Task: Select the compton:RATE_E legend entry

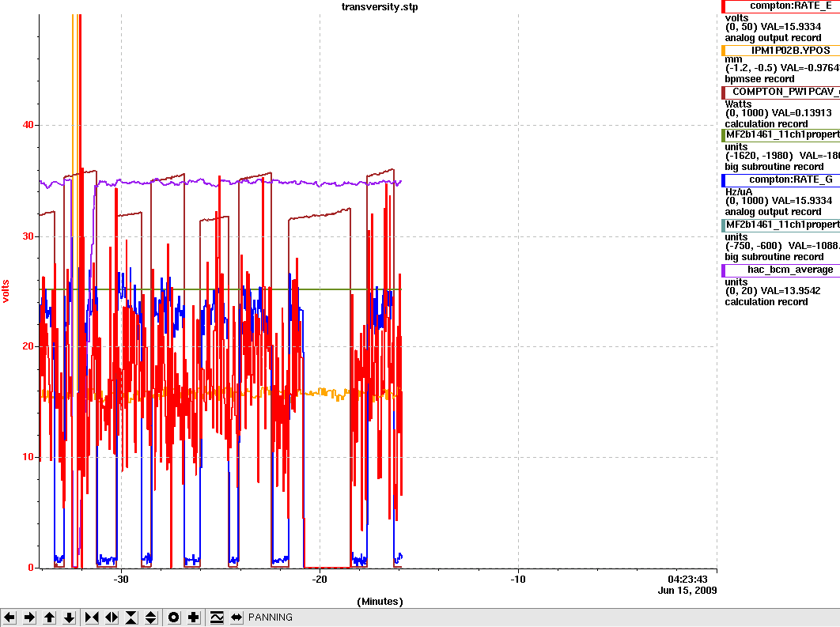Action: point(782,6)
